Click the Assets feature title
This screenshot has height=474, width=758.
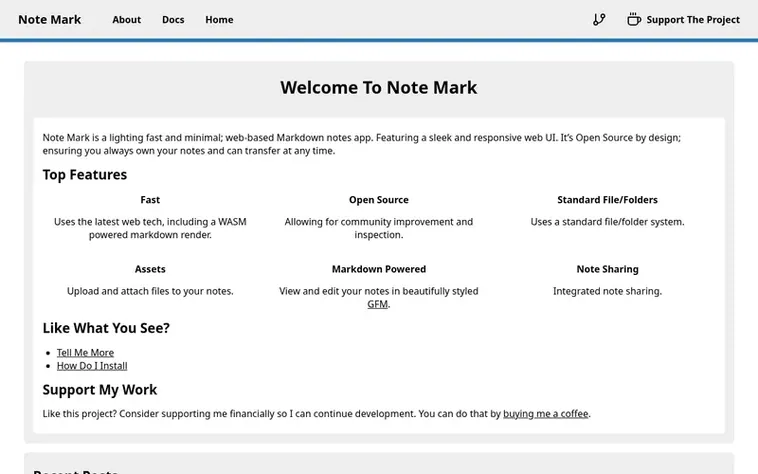150,269
